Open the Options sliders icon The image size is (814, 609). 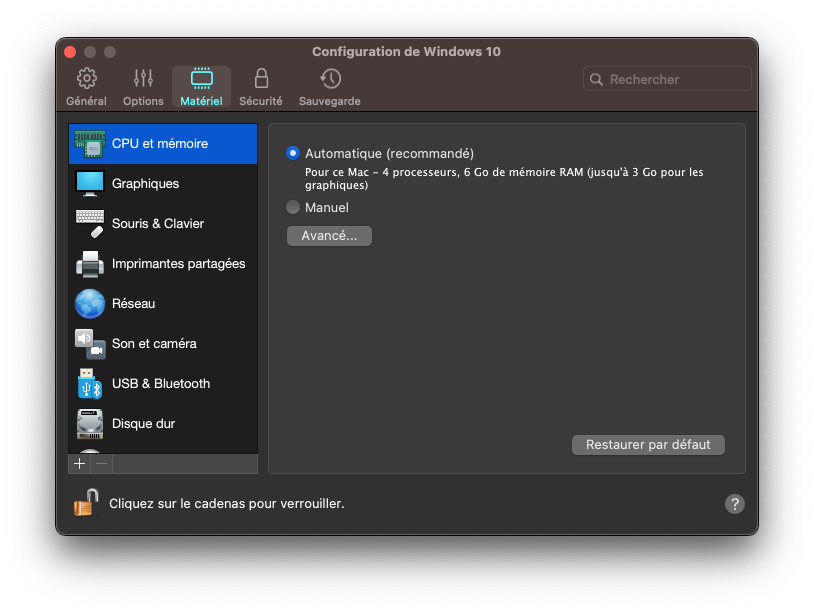point(143,78)
